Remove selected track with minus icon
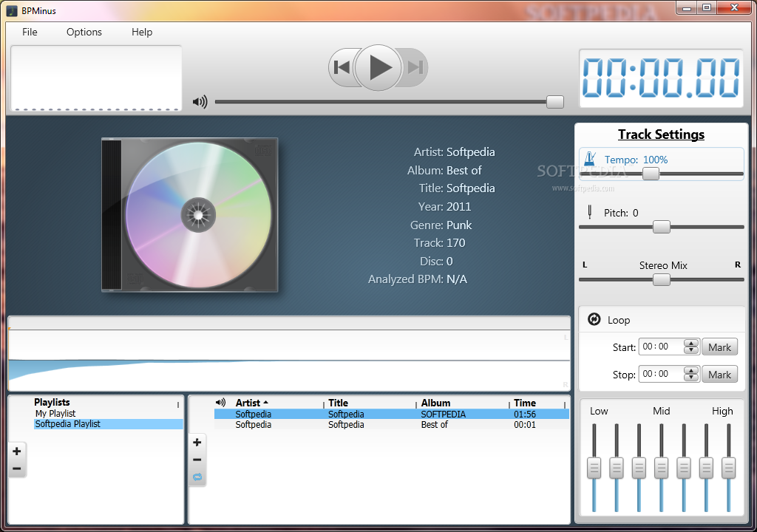This screenshot has height=532, width=757. coord(197,460)
